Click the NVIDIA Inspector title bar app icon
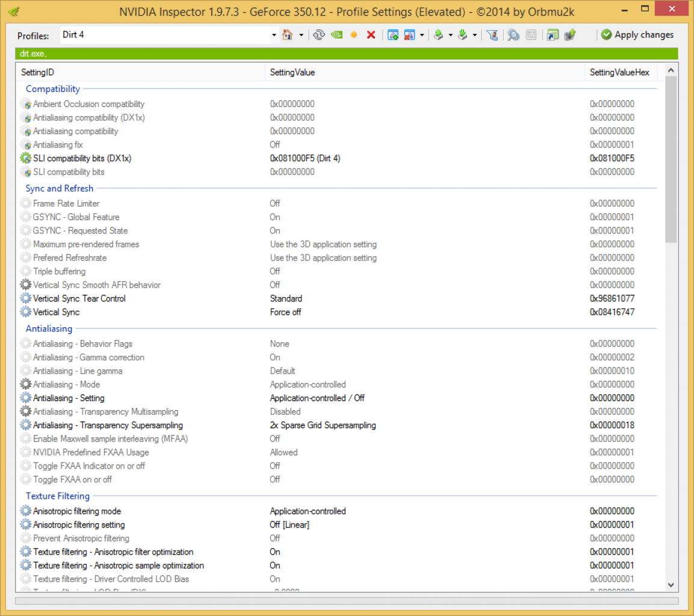 click(14, 11)
